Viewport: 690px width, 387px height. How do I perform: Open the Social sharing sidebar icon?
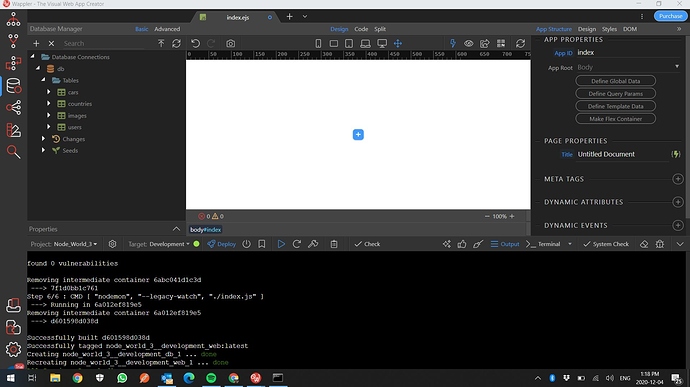click(x=13, y=107)
